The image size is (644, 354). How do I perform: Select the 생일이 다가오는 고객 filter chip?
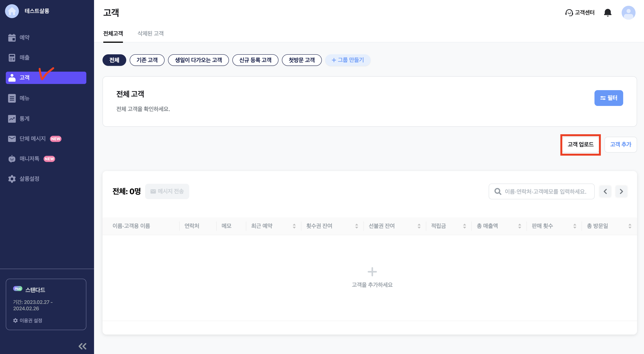198,60
